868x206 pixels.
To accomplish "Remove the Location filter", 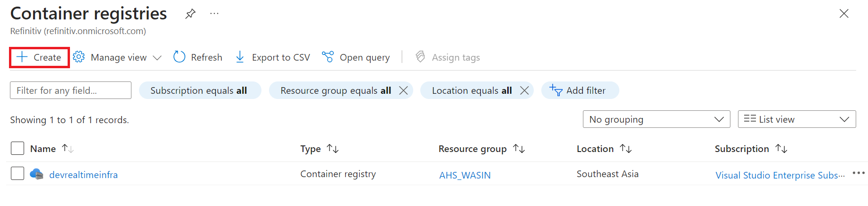I will click(x=524, y=90).
